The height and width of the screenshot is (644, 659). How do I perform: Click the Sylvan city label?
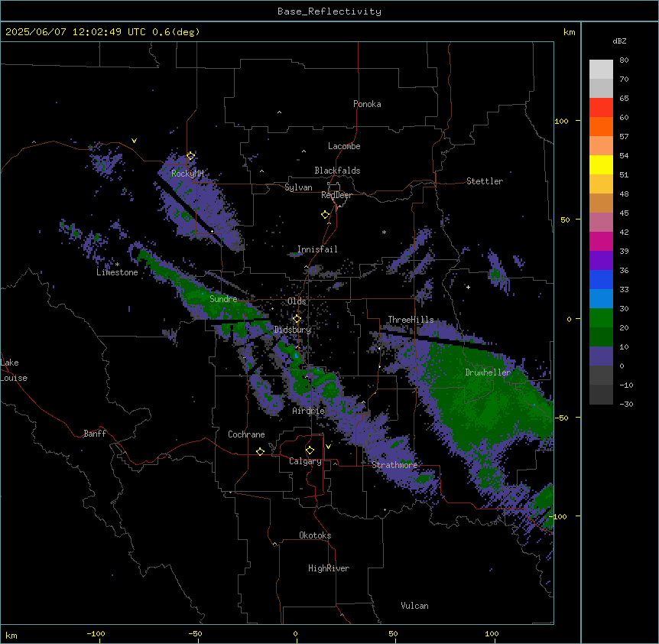coord(298,187)
